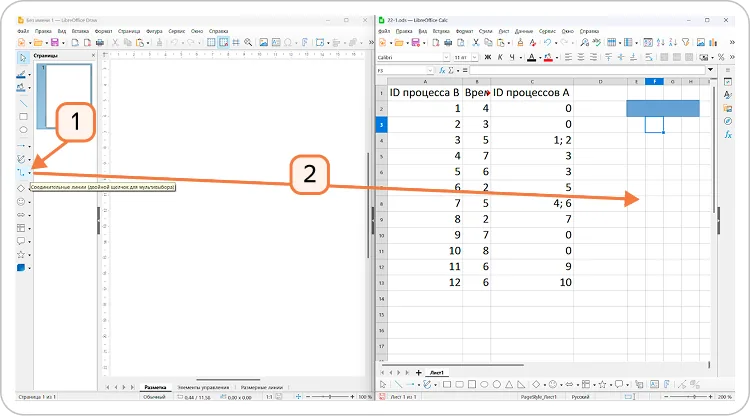The image size is (750, 416).
Task: Pick the Rectangle tool in Draw sidebar
Action: coord(23,117)
